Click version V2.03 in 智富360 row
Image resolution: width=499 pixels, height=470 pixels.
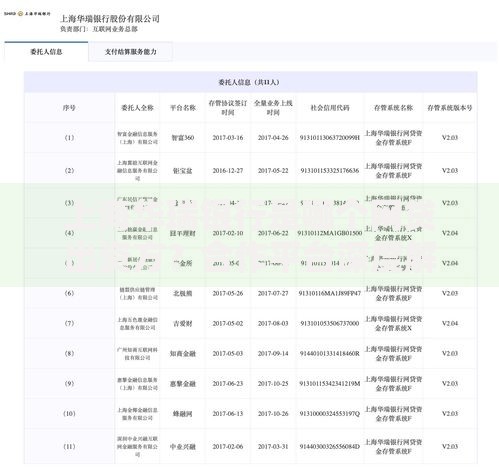click(450, 138)
